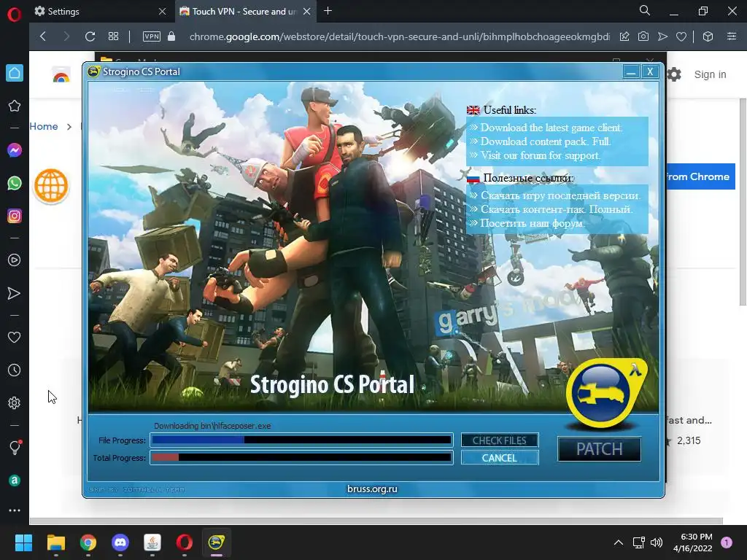The image size is (747, 560).
Task: Open Speed Dial start page grid
Action: tap(113, 36)
